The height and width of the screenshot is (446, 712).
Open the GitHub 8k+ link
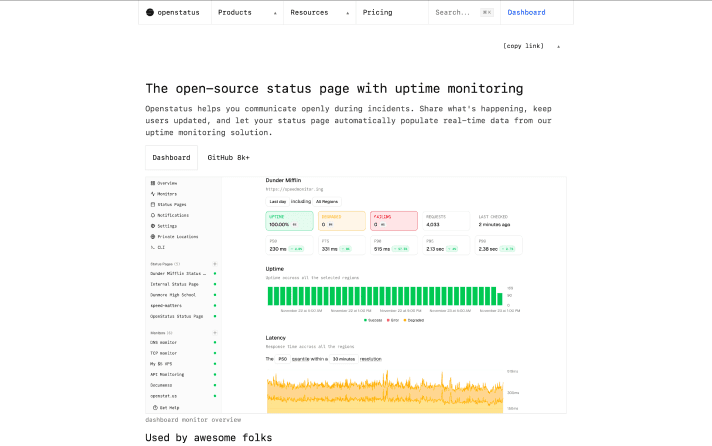coord(228,158)
